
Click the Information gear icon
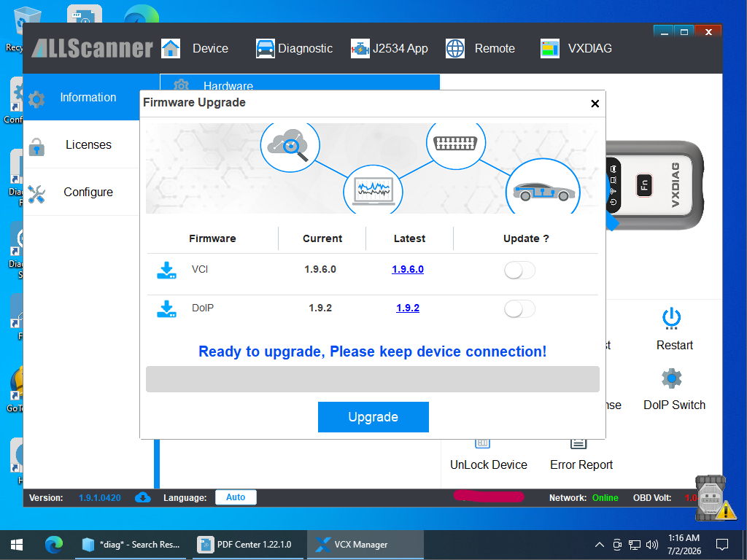click(x=36, y=99)
